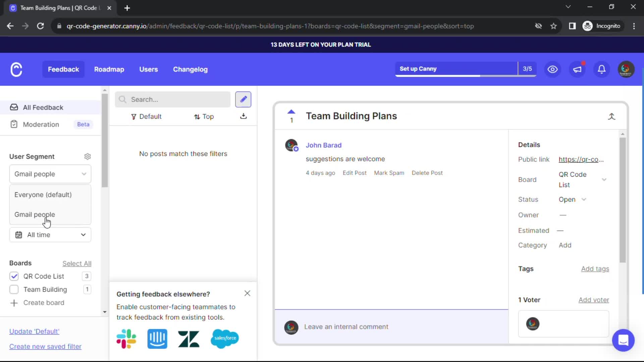Viewport: 644px width, 362px height.
Task: Open the Chrome menu dots
Action: 634,26
